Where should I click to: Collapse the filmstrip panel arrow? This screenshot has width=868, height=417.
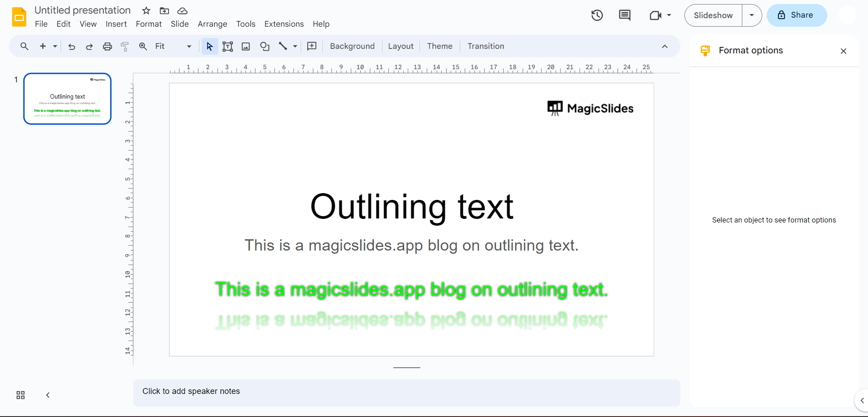pos(48,395)
